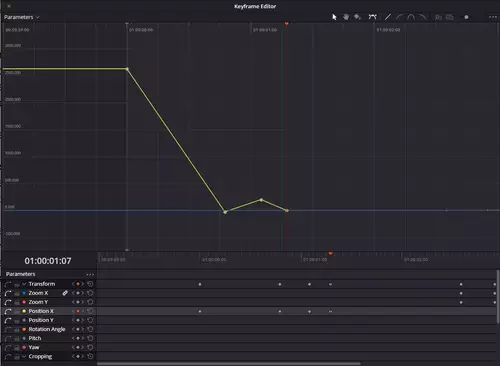Toggle curve display for Zoom Y

[x=8, y=302]
